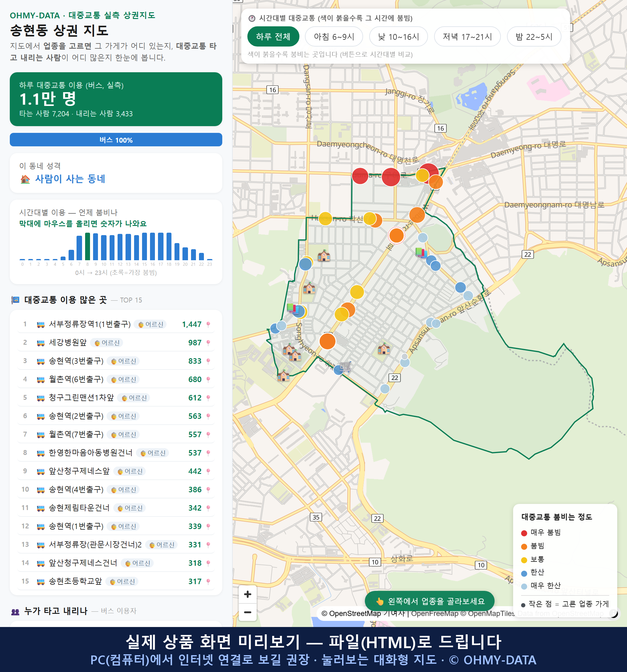Click the 대중교통 이용 많은 곳 heading
Screen dimensions: 627x672
point(66,300)
